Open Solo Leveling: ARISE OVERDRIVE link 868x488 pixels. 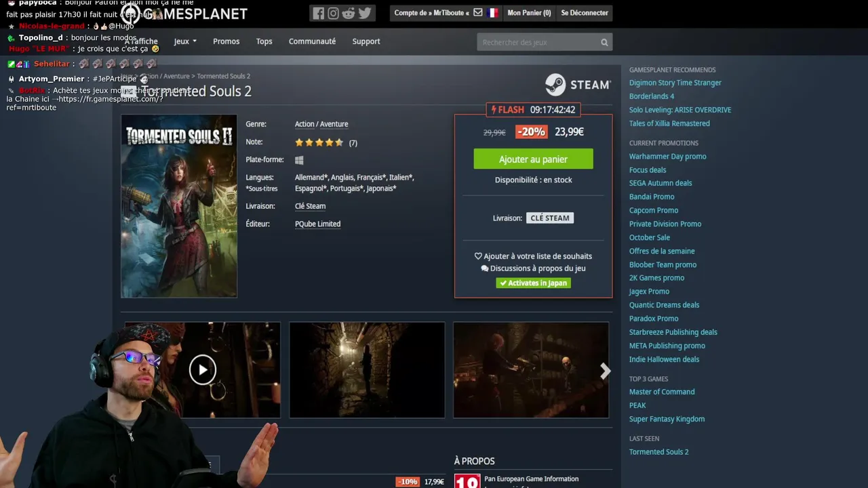coord(680,110)
